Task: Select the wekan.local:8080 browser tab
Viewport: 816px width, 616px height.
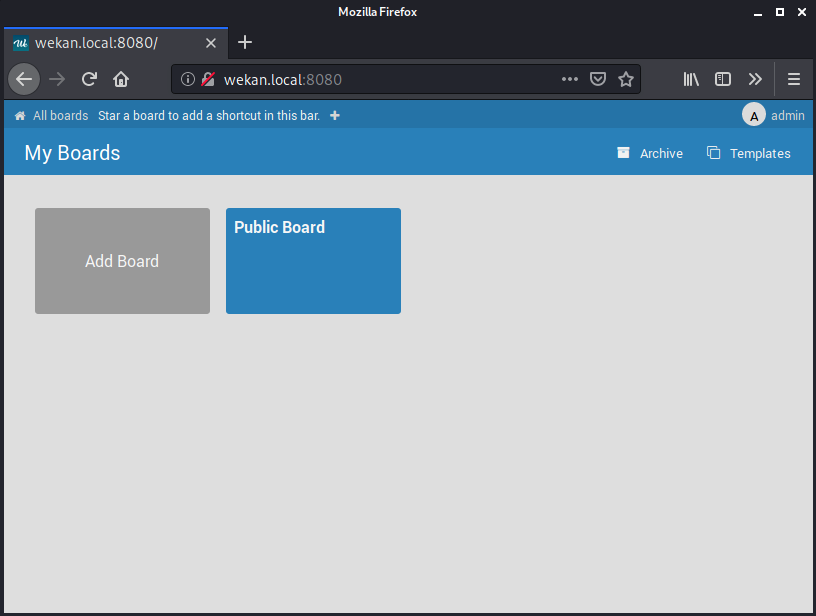Action: tap(110, 43)
